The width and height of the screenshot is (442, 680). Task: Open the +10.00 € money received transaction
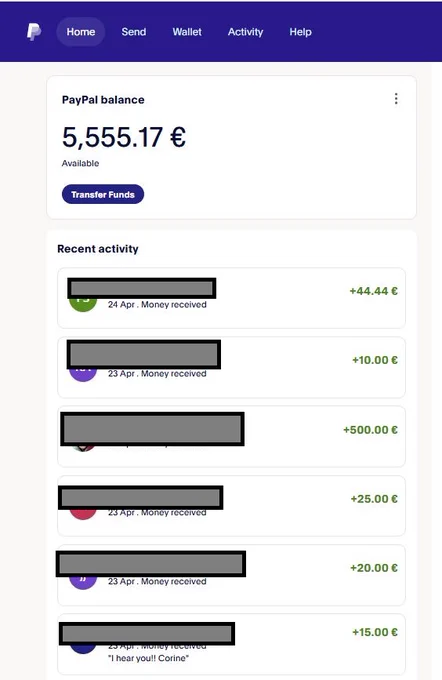pos(231,367)
